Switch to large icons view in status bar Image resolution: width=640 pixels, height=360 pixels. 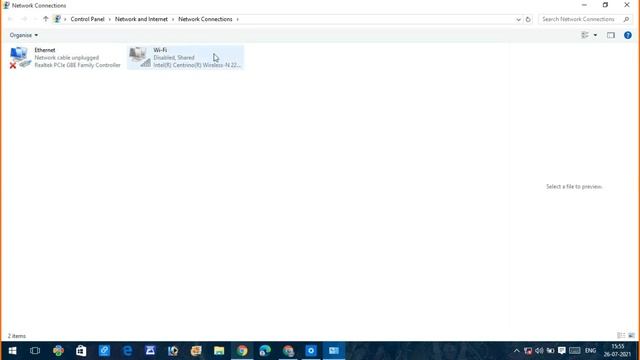click(631, 336)
